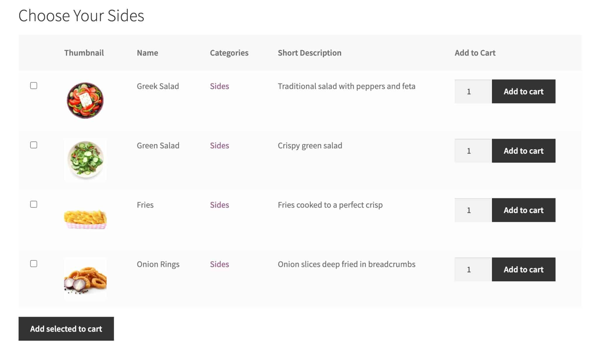The image size is (599, 364).
Task: Open the Sides category link for Fries
Action: coord(219,205)
